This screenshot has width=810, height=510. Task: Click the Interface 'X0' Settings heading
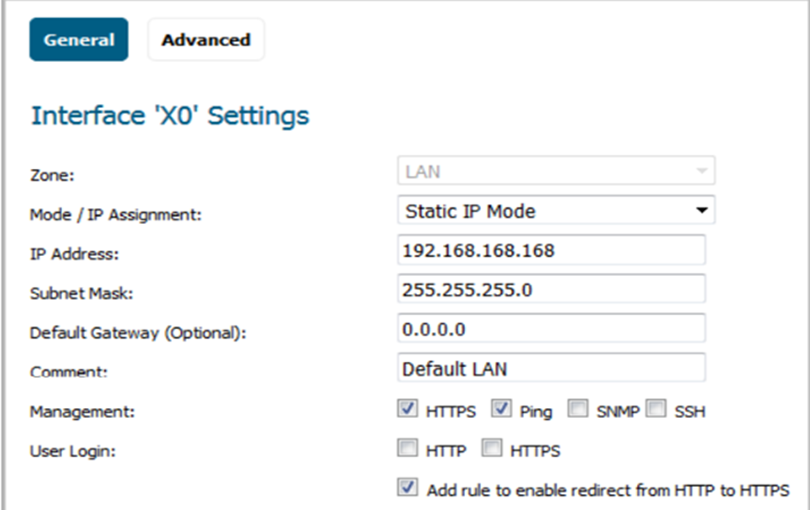coord(170,115)
